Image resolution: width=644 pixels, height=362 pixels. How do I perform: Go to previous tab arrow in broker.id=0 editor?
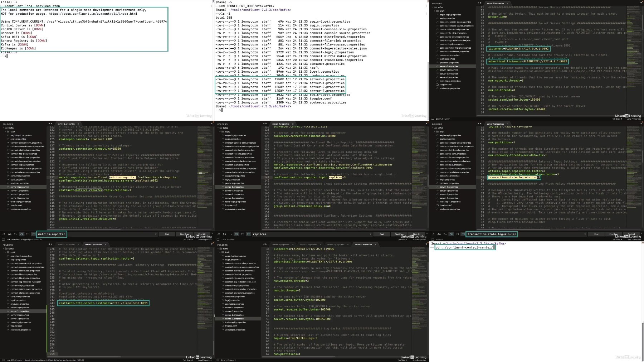pos(479,3)
